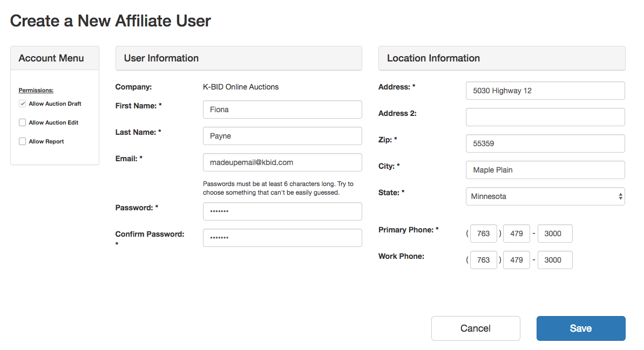Screen dimensions: 644x350
Task: Click the Address field showing 5030 Highway 12
Action: click(545, 91)
